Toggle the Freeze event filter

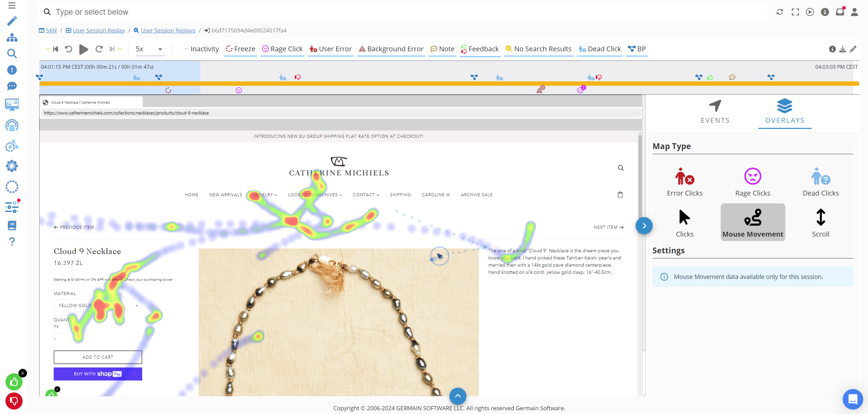pyautogui.click(x=241, y=49)
